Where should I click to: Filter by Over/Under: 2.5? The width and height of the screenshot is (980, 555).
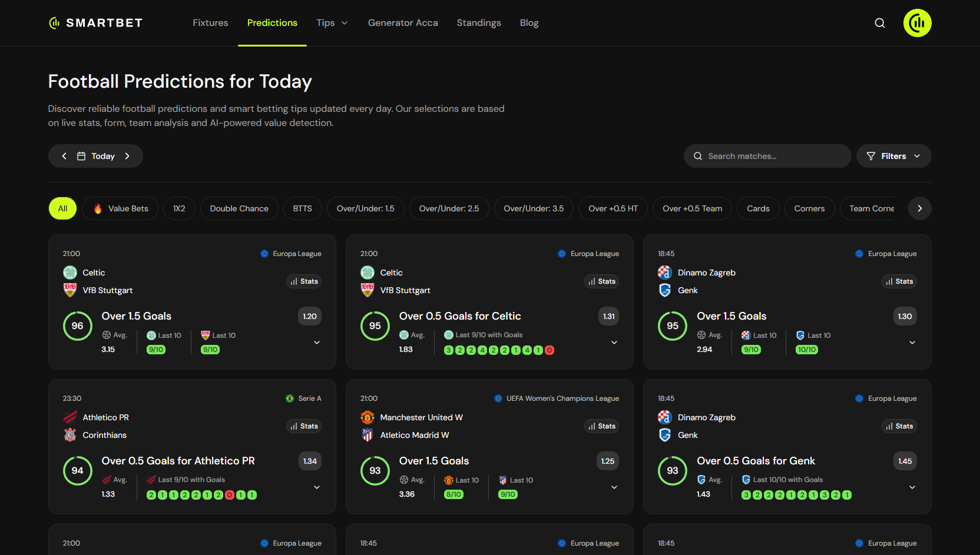pos(449,208)
